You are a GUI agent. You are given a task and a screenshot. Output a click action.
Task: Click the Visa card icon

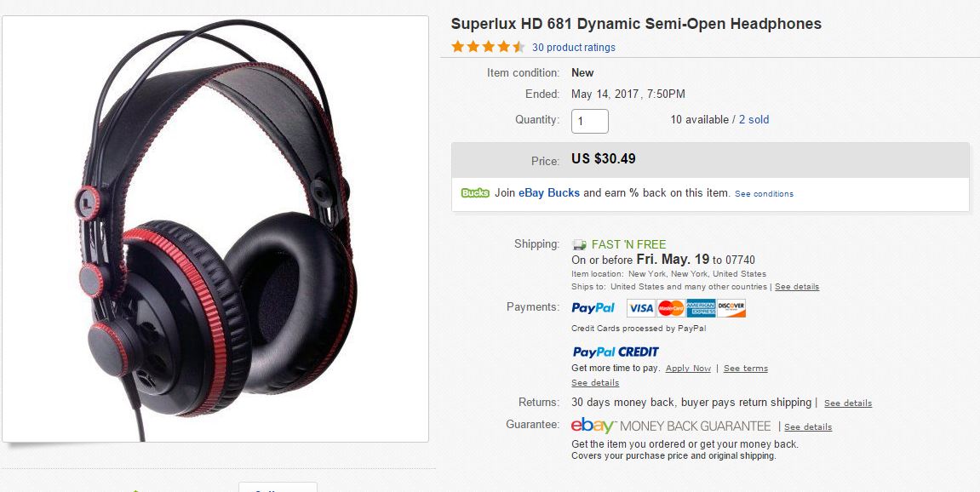tap(640, 308)
